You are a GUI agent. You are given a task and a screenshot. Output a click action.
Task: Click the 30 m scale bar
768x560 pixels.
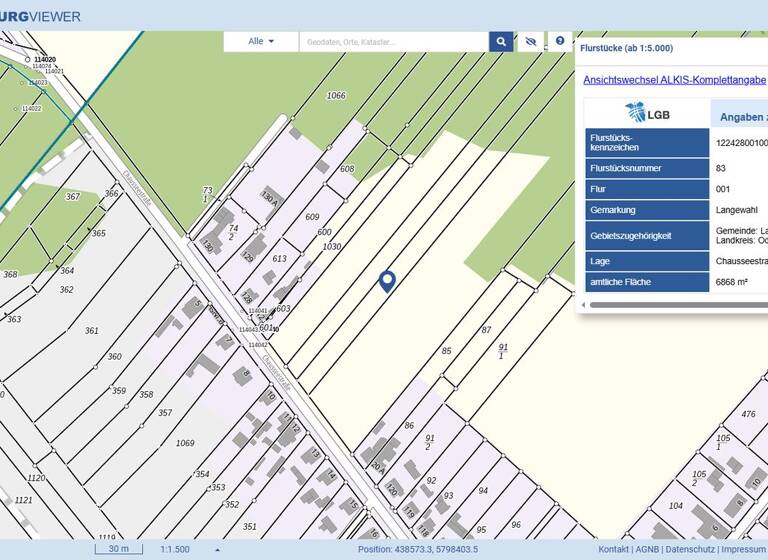tap(119, 549)
